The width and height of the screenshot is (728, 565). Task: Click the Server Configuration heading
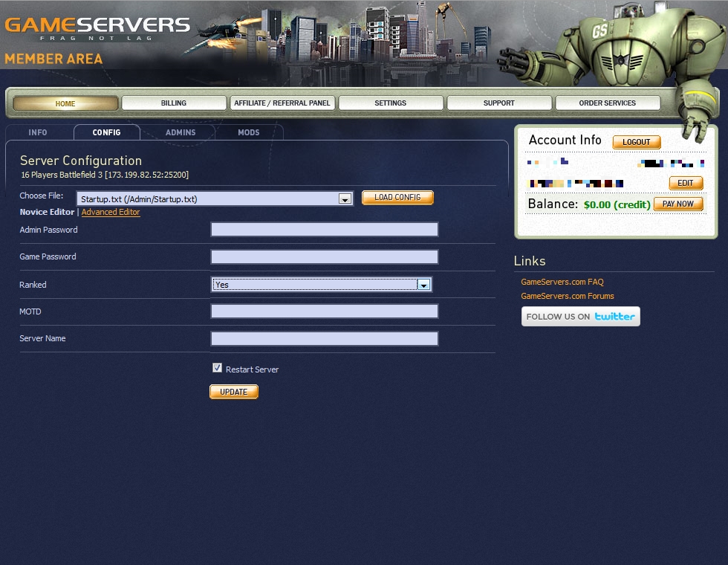click(x=81, y=161)
